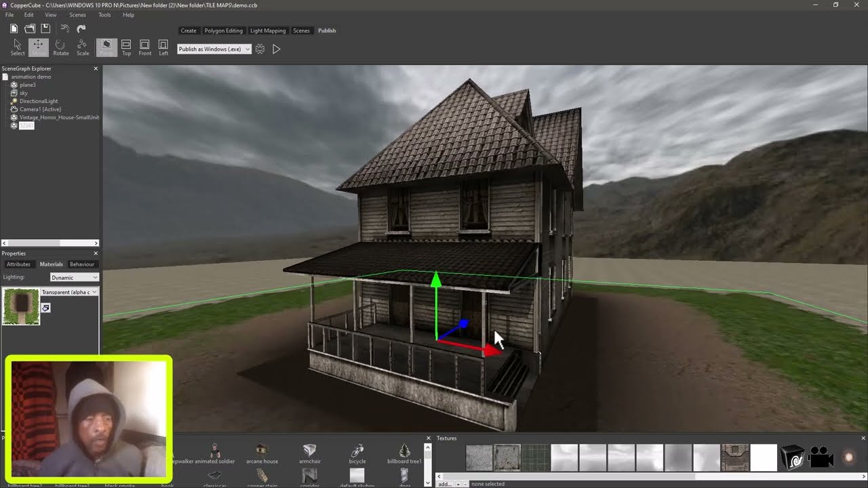Click the grass path material texture preview
868x488 pixels.
[21, 306]
